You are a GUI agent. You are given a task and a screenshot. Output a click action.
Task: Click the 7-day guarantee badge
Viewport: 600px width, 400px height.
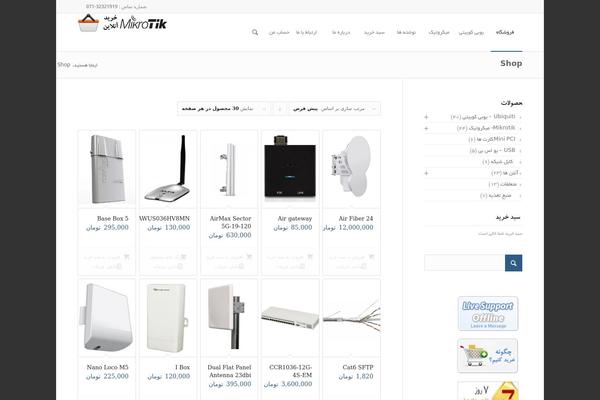click(x=488, y=390)
